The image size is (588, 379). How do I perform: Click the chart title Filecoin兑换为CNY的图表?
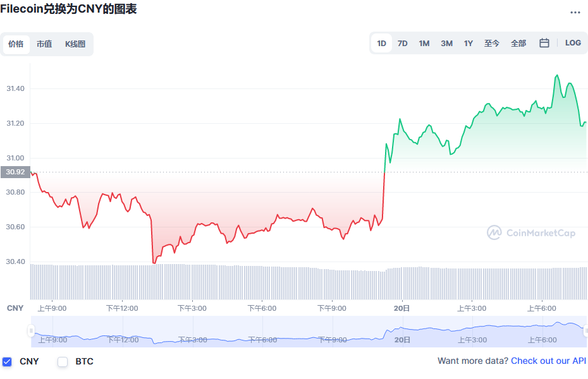pyautogui.click(x=68, y=9)
